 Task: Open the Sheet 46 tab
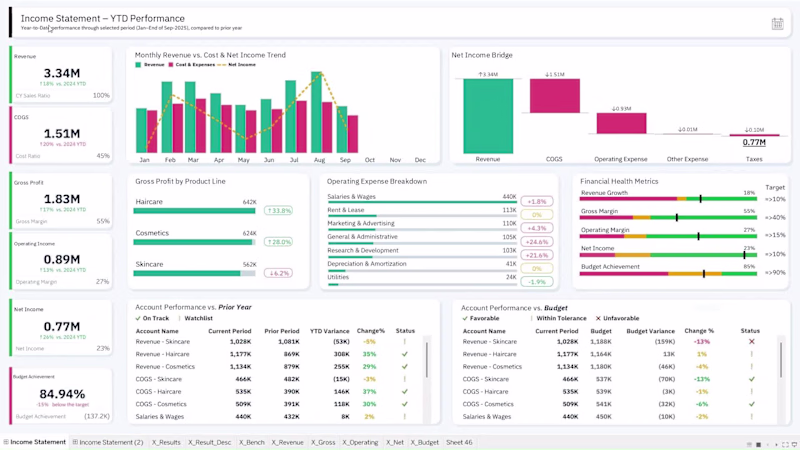coord(459,442)
